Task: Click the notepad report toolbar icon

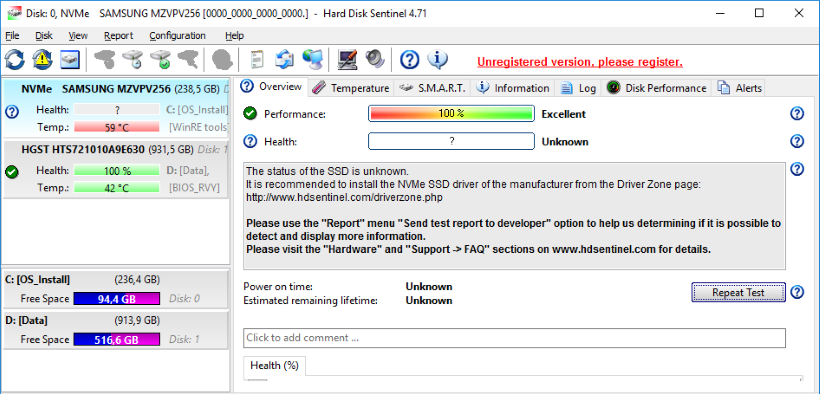Action: (256, 60)
